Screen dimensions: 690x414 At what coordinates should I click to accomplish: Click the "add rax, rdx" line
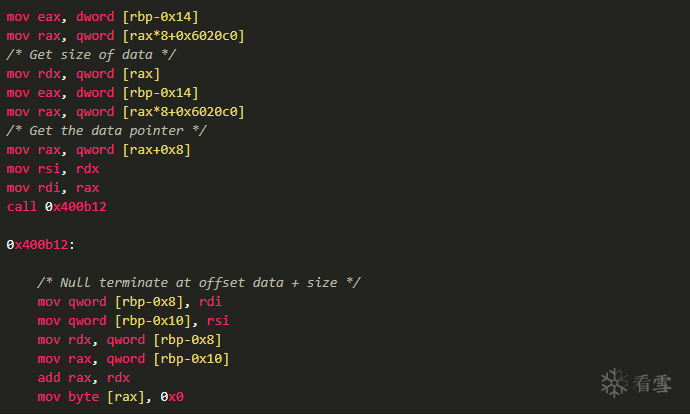84,377
